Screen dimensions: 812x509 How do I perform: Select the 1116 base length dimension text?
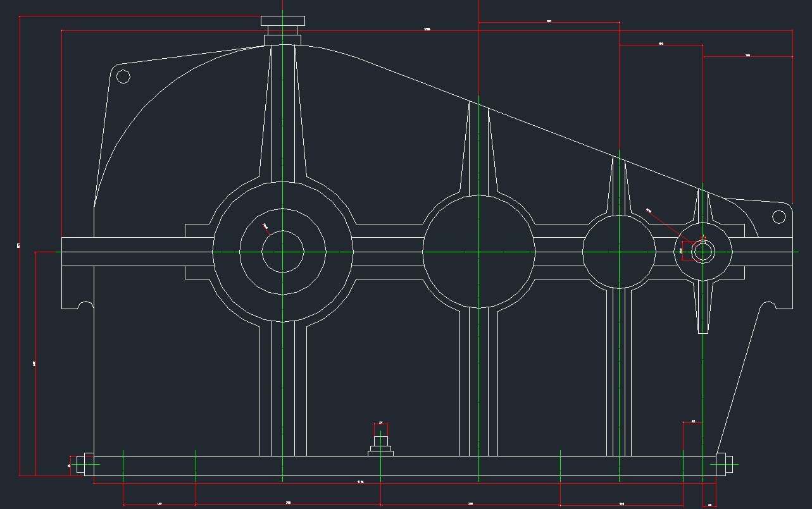(360, 482)
